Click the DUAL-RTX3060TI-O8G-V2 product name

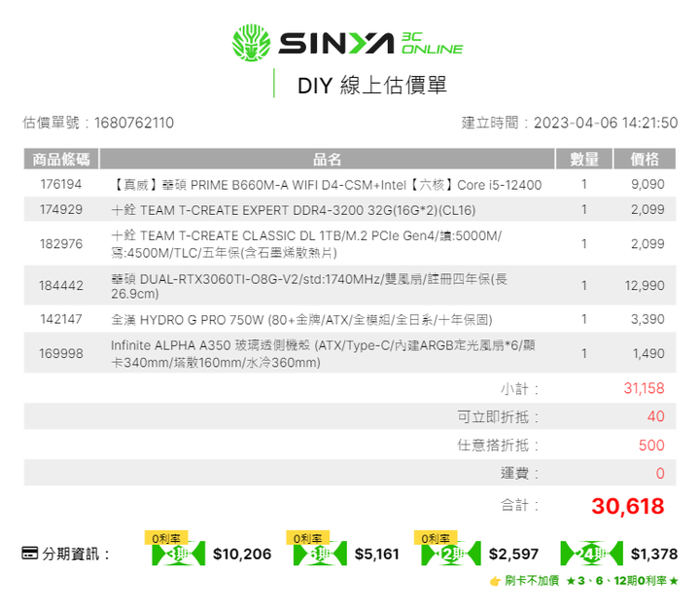click(309, 286)
